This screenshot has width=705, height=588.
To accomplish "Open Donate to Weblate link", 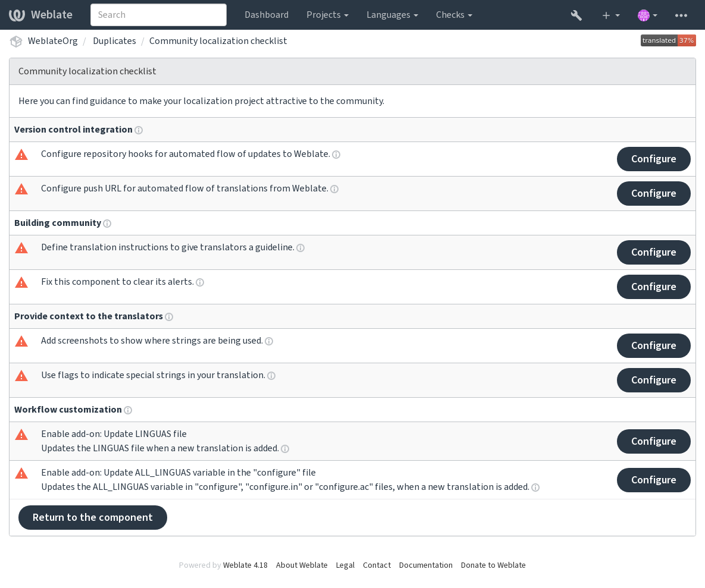I will tap(493, 565).
